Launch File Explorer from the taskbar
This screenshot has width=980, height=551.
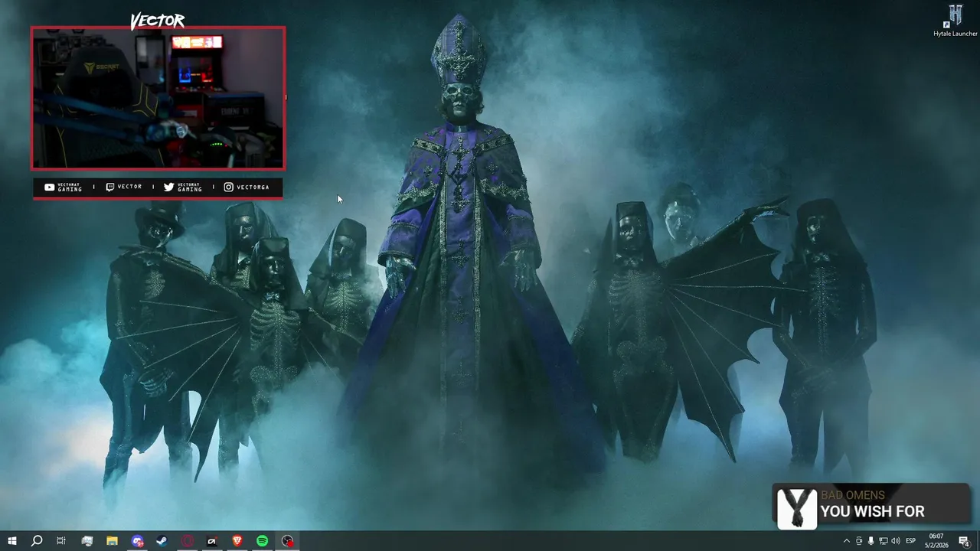(x=112, y=541)
